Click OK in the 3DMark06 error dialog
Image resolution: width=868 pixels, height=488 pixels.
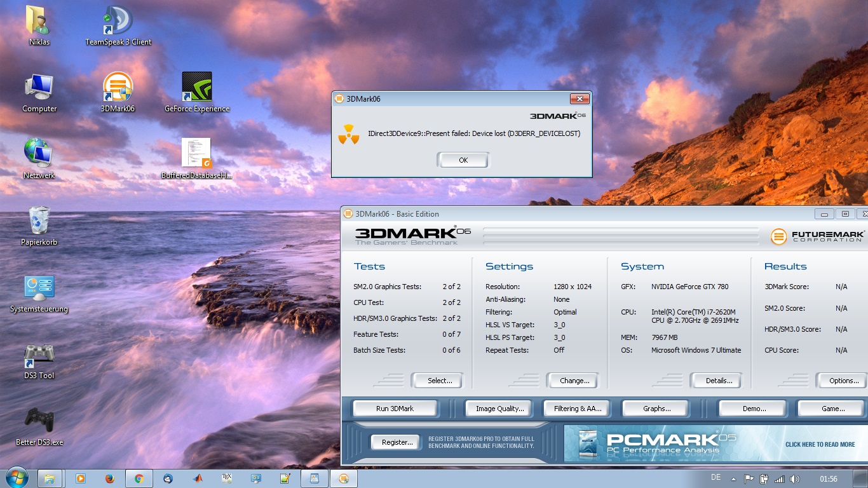tap(463, 160)
